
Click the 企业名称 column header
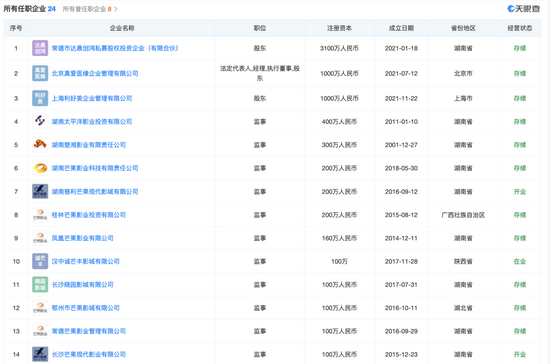coord(122,28)
